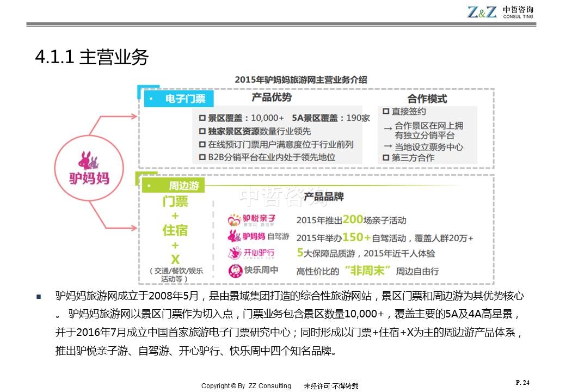
Task: Tick the 直接签约 square bullet
Action: click(x=386, y=112)
